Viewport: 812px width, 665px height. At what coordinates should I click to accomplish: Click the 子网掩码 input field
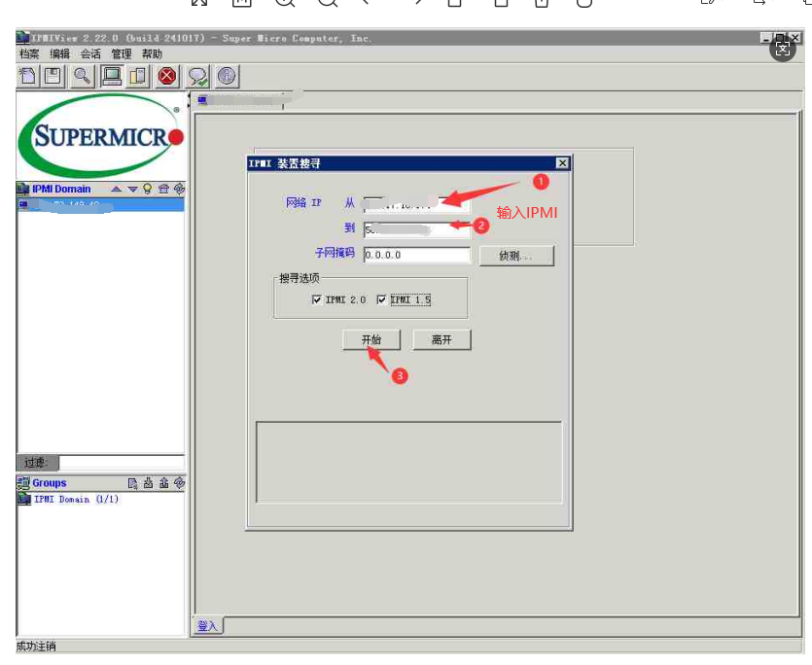[x=416, y=255]
